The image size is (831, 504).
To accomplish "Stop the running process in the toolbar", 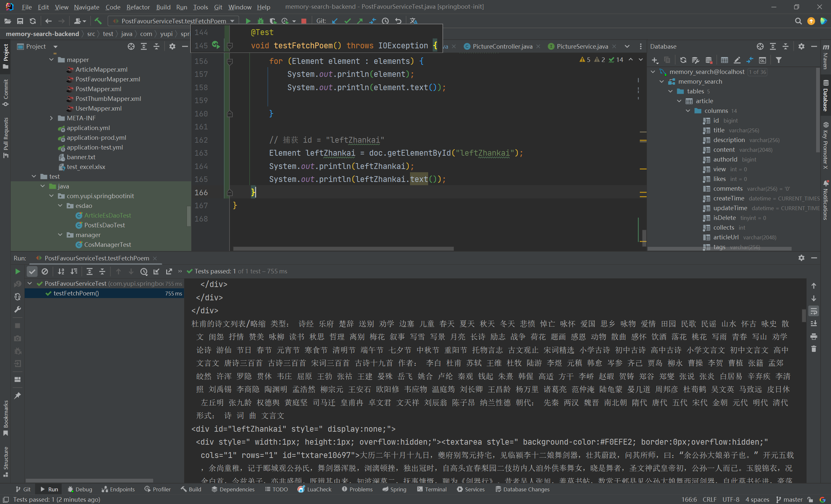I will [x=304, y=21].
